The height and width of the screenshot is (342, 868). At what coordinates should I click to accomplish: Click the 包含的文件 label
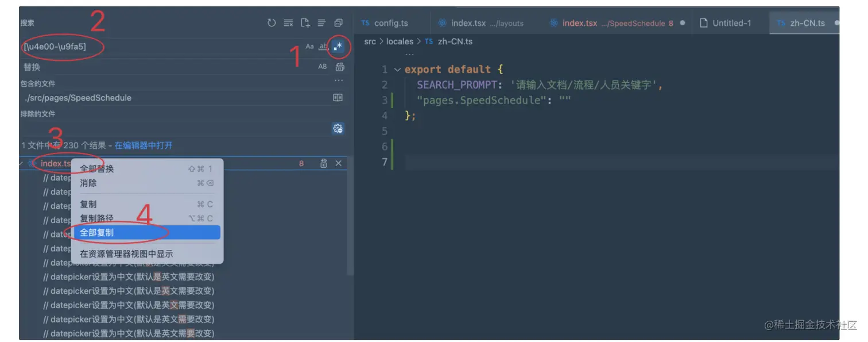click(38, 83)
